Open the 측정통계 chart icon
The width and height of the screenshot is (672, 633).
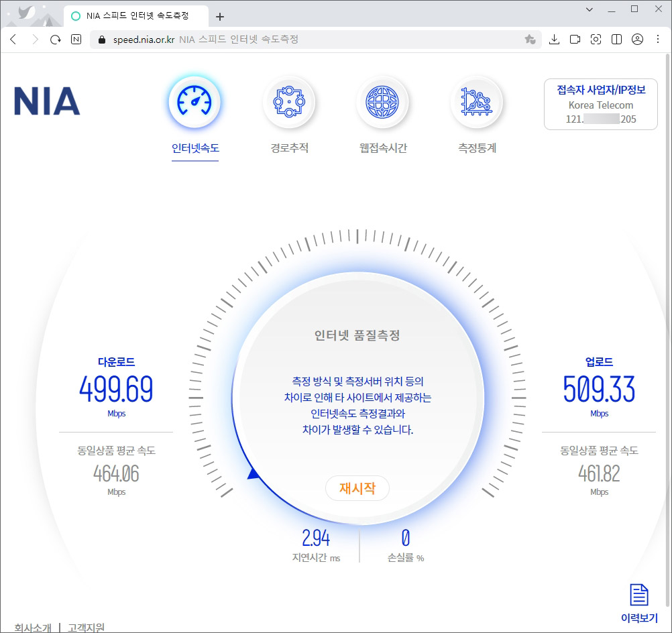477,102
